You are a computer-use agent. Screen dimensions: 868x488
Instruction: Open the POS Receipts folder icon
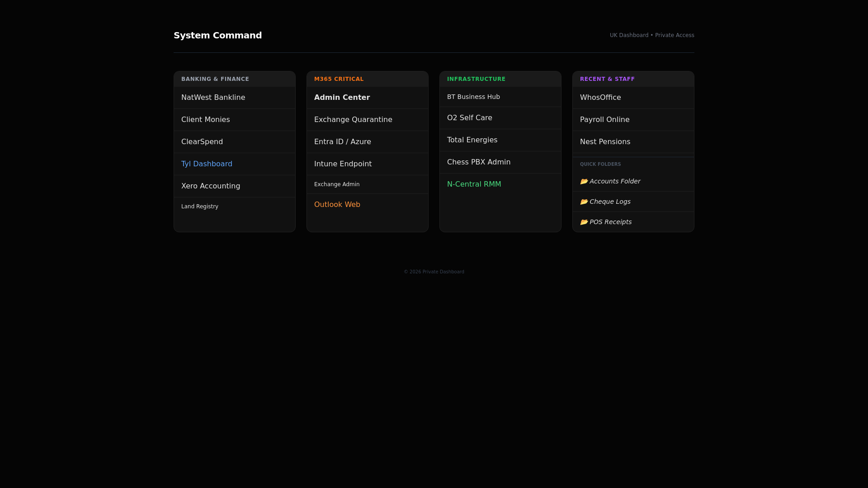tap(584, 222)
